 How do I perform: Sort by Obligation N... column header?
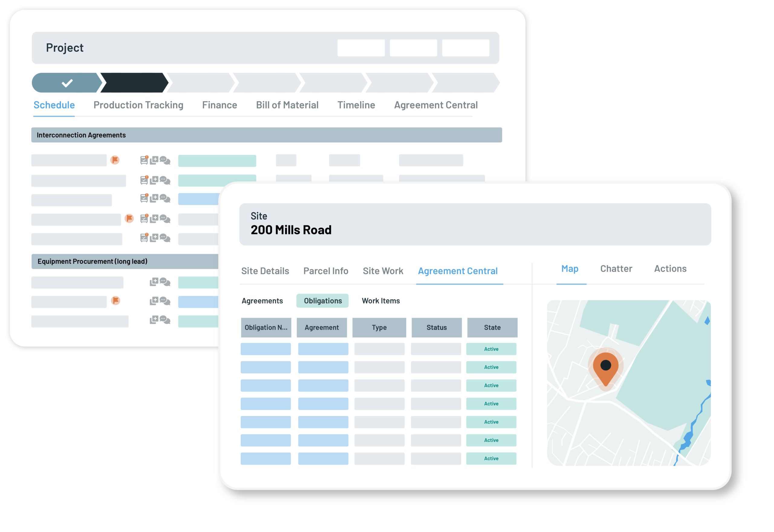266,328
